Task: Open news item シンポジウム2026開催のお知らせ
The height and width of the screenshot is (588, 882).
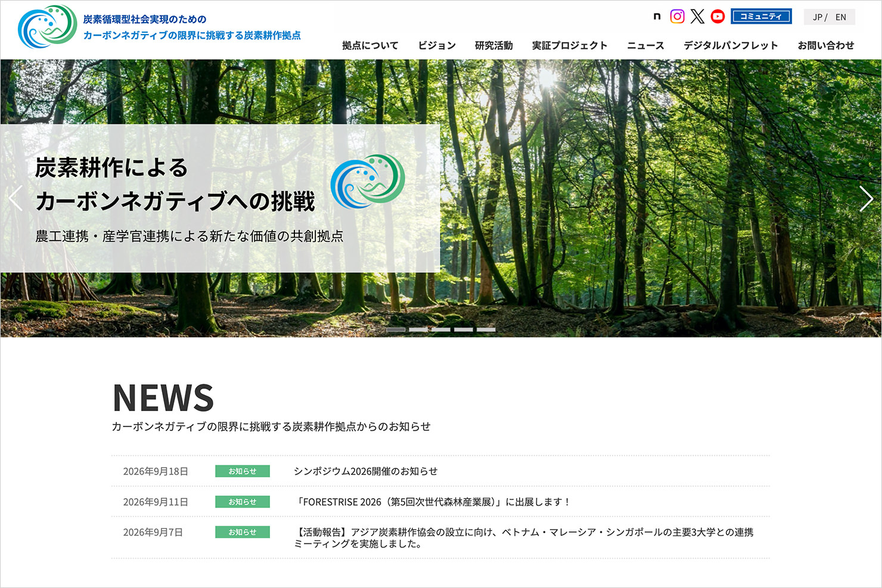Action: pos(365,471)
